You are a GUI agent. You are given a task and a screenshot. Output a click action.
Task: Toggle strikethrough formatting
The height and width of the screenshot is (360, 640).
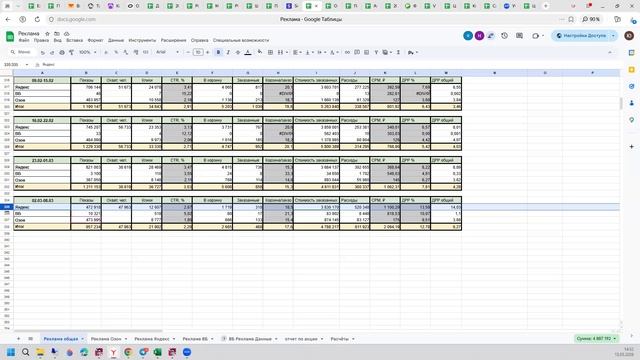coord(238,52)
